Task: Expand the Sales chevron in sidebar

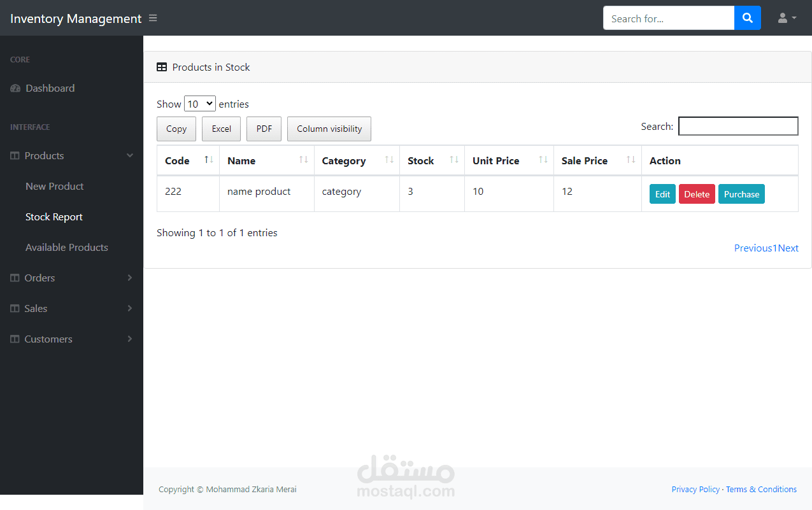Action: click(130, 309)
